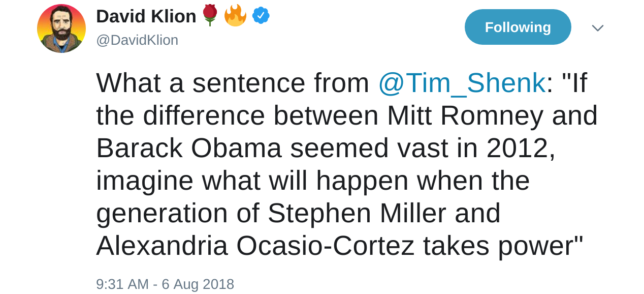
Task: Expand the tweet options chevron
Action: tap(597, 28)
